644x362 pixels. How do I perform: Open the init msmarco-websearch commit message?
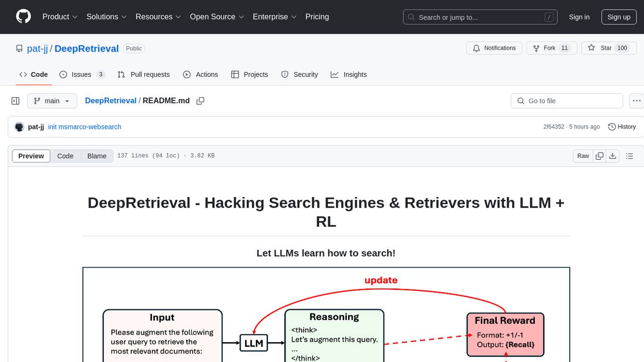tap(85, 127)
